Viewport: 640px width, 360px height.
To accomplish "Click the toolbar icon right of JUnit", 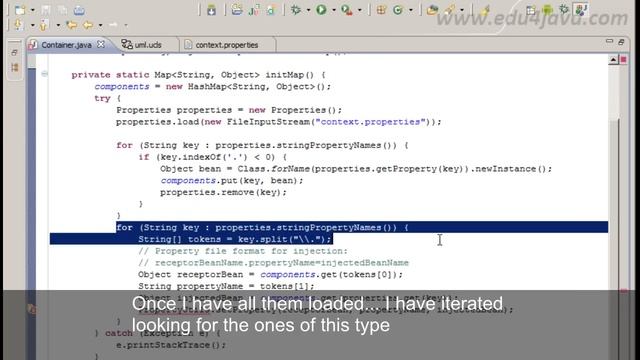I will tap(271, 10).
